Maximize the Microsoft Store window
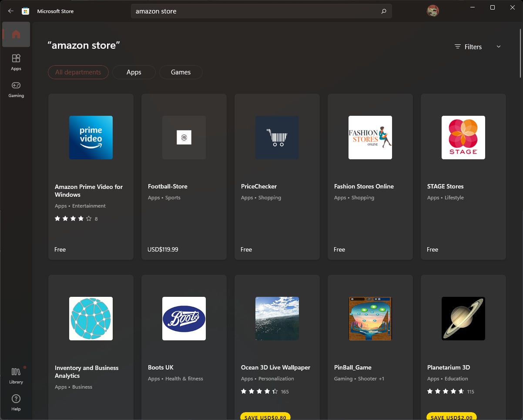523x420 pixels. tap(493, 7)
